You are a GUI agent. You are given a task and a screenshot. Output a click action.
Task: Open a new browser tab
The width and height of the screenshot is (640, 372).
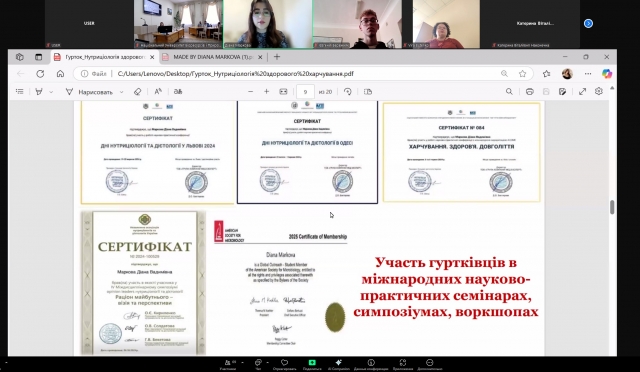click(277, 57)
